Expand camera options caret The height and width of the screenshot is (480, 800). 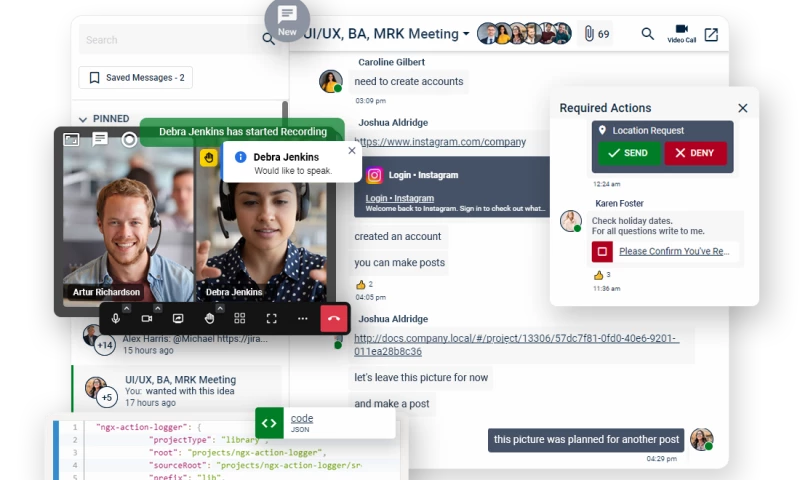[158, 308]
